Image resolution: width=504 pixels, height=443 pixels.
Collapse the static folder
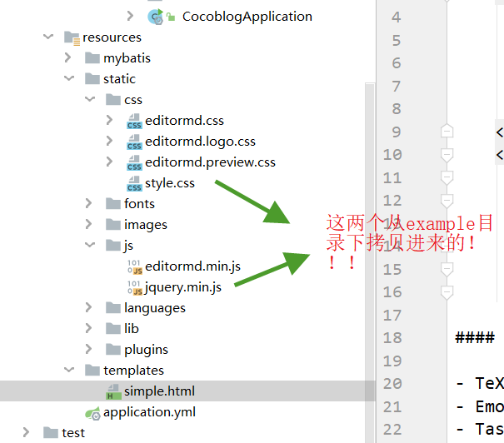coord(69,78)
